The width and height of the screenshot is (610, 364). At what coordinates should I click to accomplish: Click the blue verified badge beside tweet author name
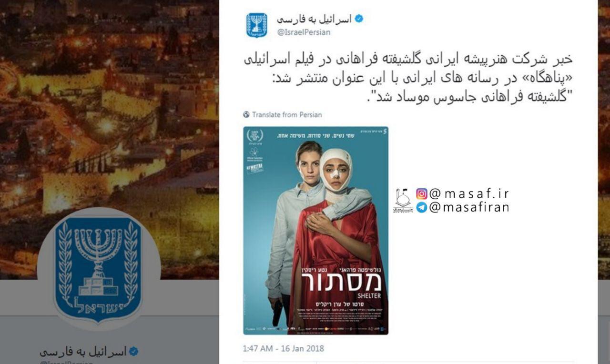click(x=359, y=19)
